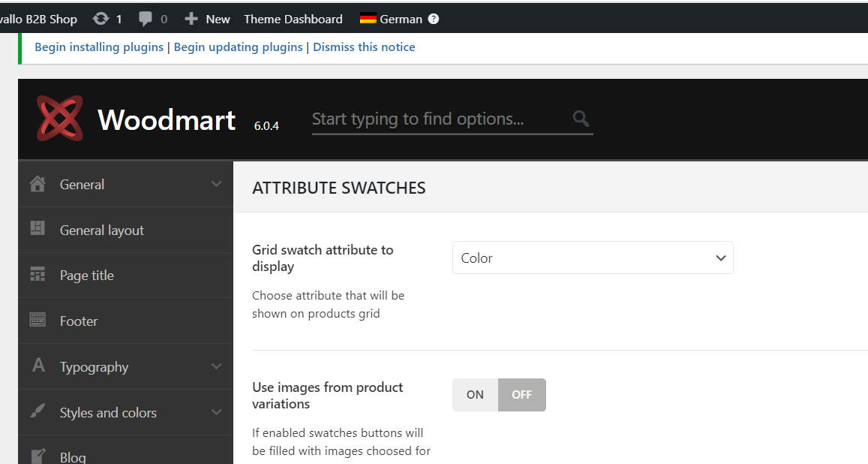Open the Theme Dashboard menu

pyautogui.click(x=293, y=19)
